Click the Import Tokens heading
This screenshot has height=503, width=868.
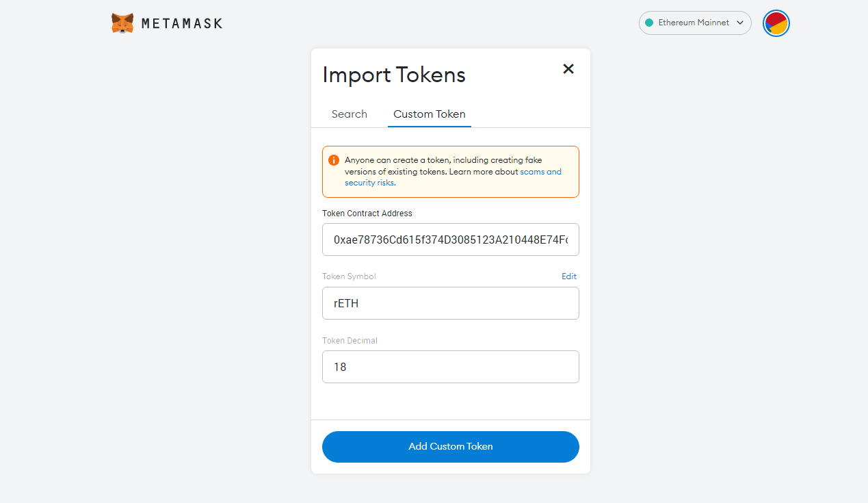point(394,75)
